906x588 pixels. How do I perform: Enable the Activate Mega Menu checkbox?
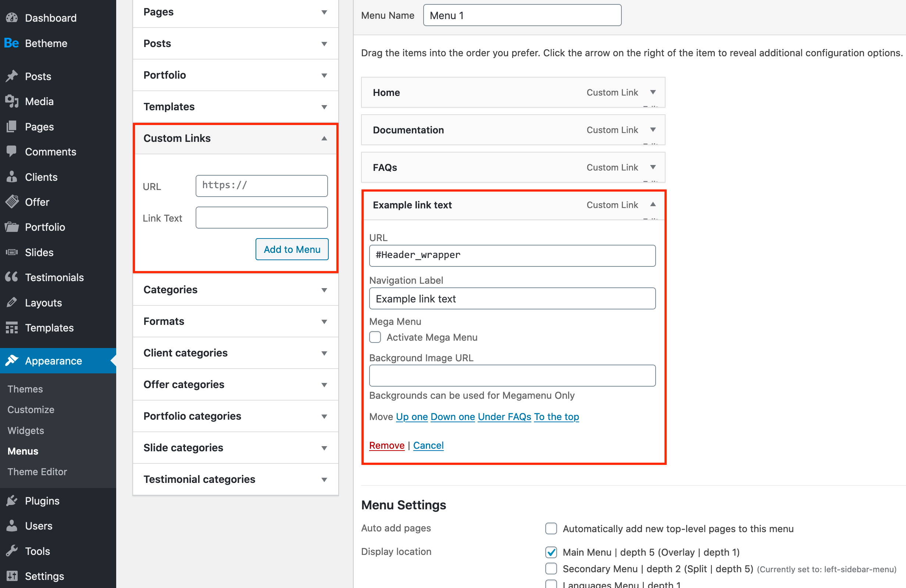click(x=375, y=337)
